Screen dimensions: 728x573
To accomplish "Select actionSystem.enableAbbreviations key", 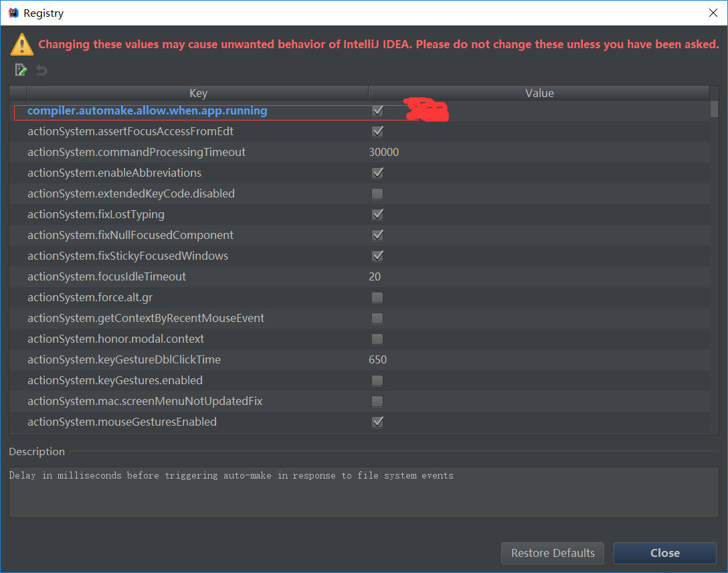I will tap(114, 173).
